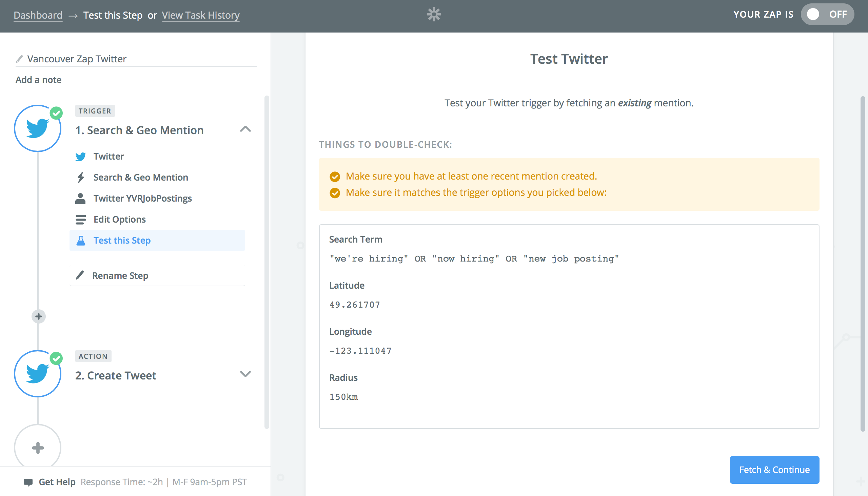Screen dimensions: 868x496
Task: Click the Response Time ~2h text
Action: pyautogui.click(x=122, y=482)
